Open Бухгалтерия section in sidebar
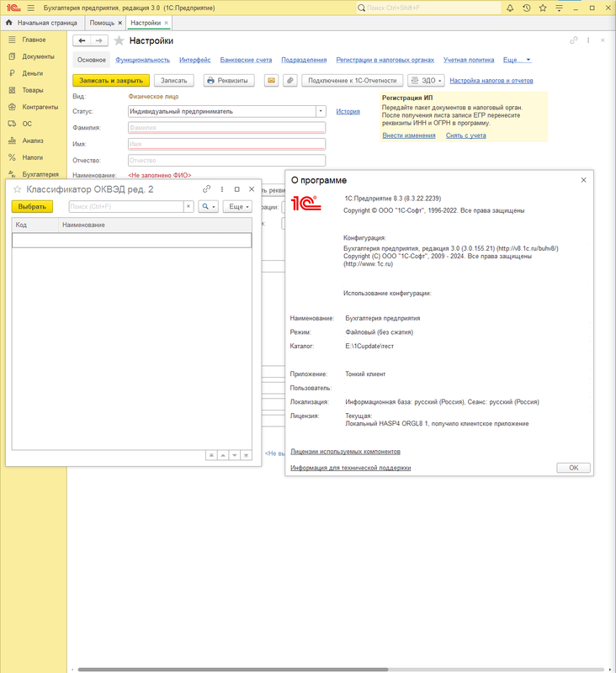616x673 pixels. (40, 174)
